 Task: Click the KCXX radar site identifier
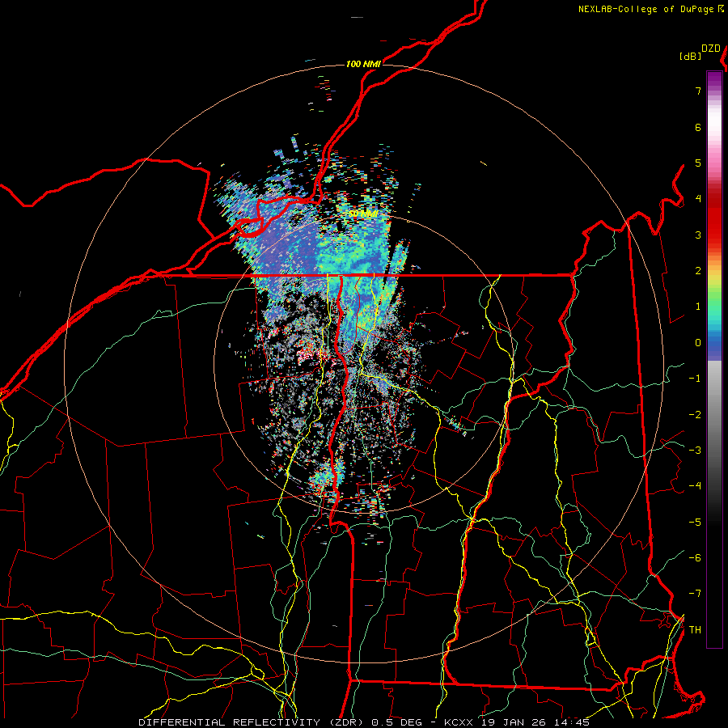459,722
